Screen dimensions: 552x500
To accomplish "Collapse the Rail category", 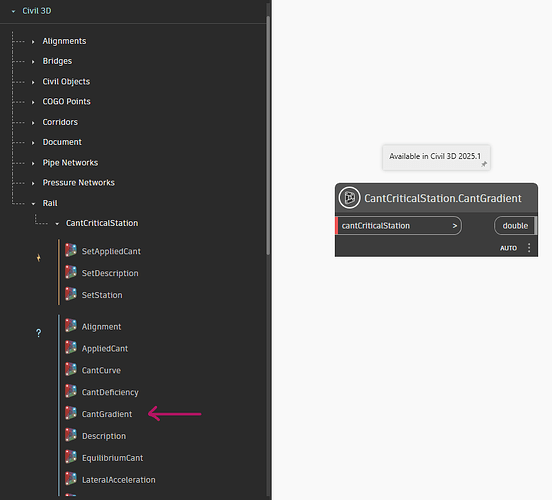I will [33, 204].
